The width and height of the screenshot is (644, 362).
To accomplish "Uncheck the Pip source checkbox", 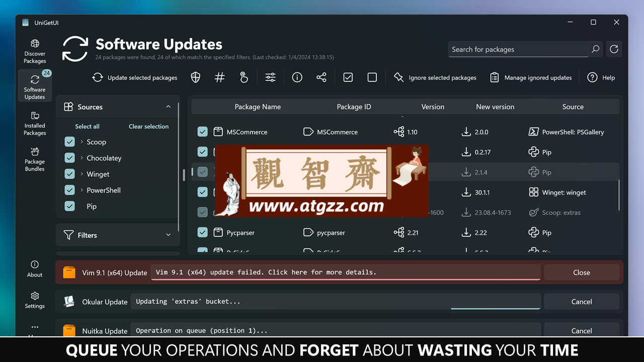I will coord(70,206).
